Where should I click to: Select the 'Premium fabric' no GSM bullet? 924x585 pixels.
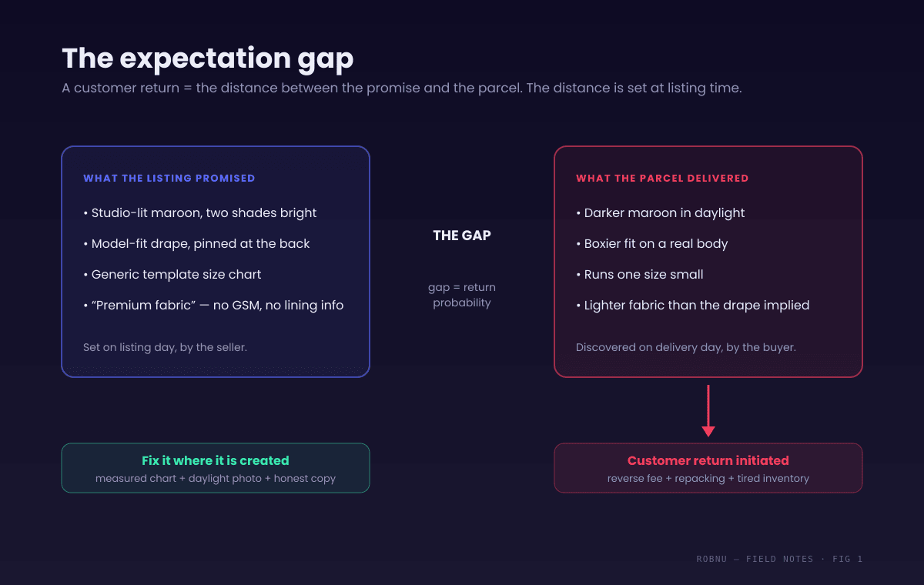[213, 306]
